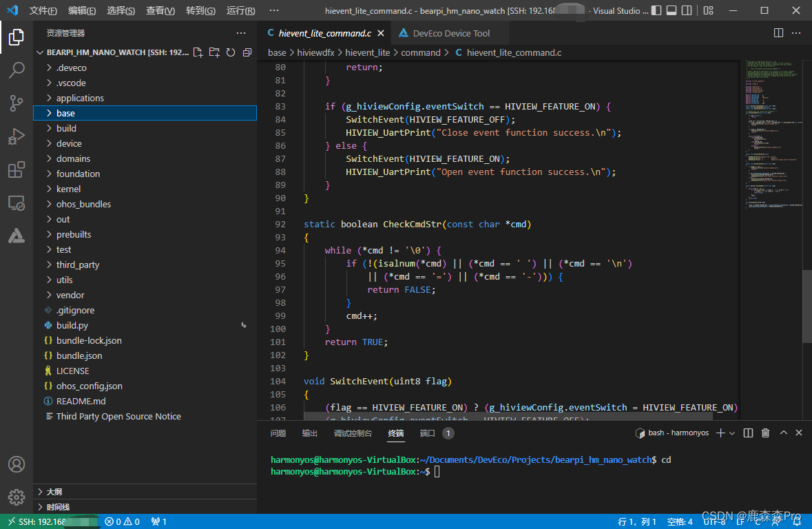The height and width of the screenshot is (529, 812).
Task: Toggle secondary side bar visibility
Action: coord(687,10)
